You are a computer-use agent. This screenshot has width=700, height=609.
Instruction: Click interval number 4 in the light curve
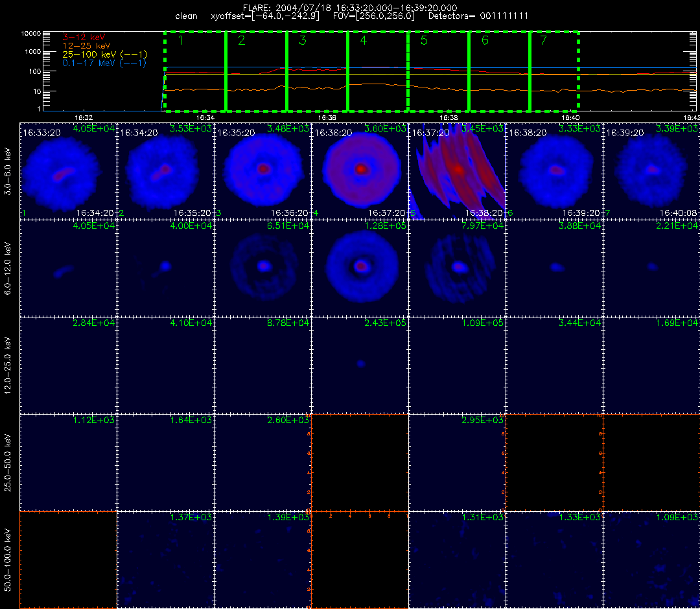point(364,41)
